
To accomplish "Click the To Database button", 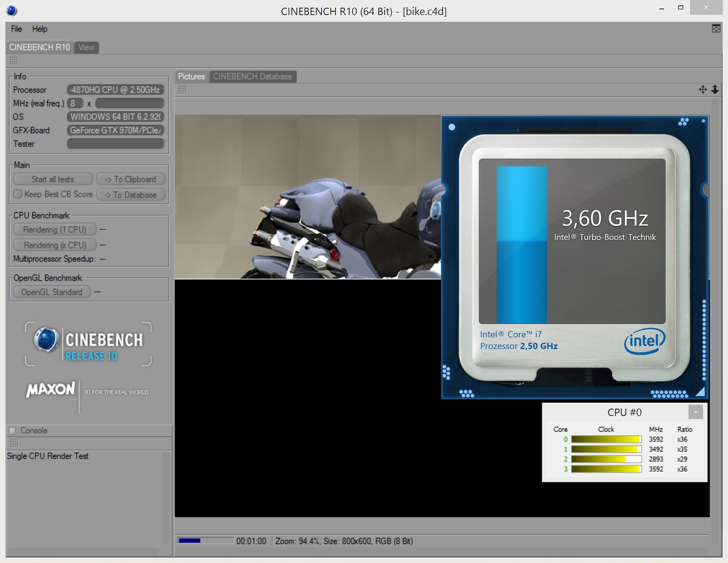I will [131, 195].
